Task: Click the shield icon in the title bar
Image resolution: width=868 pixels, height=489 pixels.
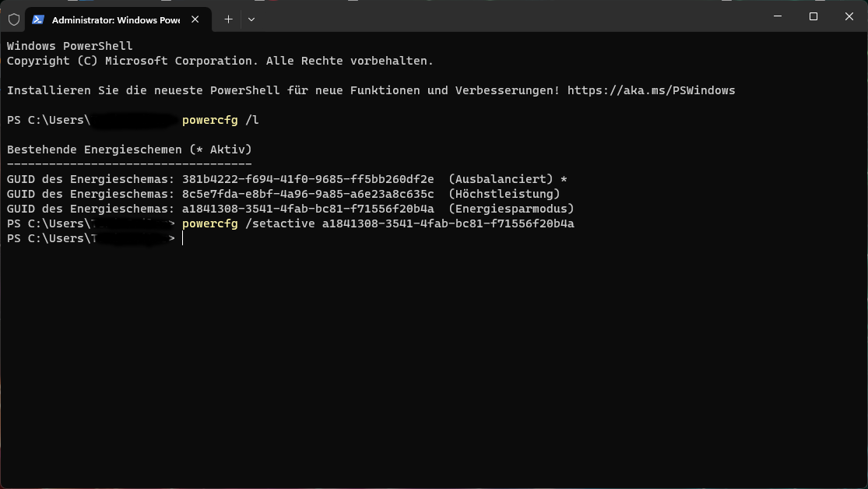Action: [14, 19]
